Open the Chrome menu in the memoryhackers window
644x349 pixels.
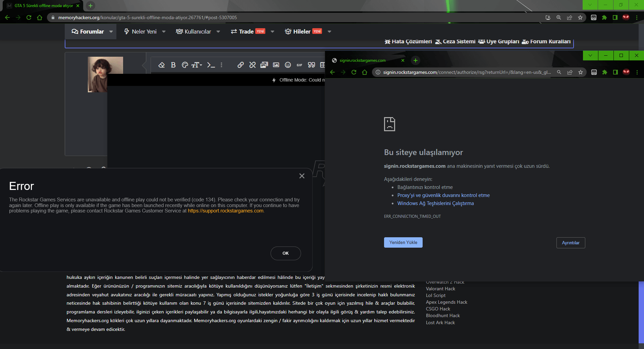[637, 17]
